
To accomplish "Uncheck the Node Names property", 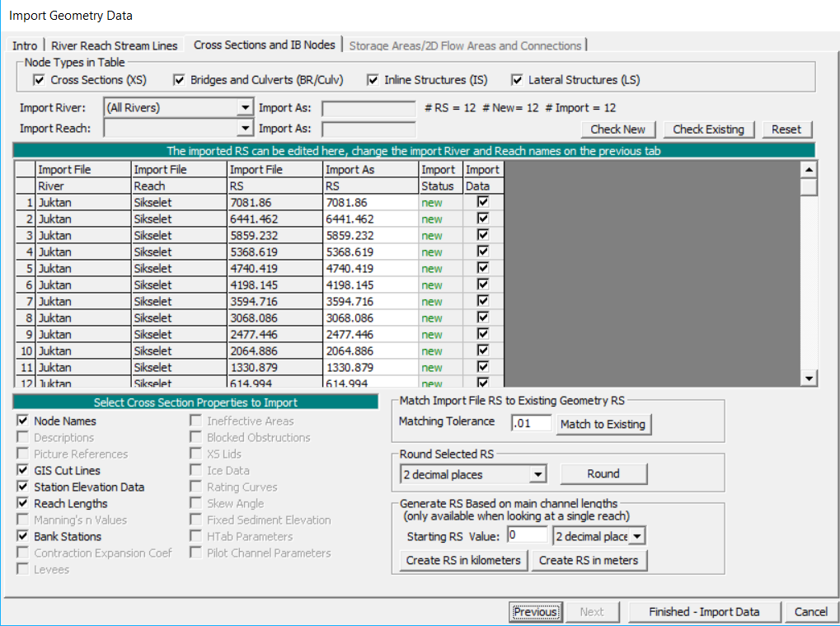I will (x=22, y=421).
